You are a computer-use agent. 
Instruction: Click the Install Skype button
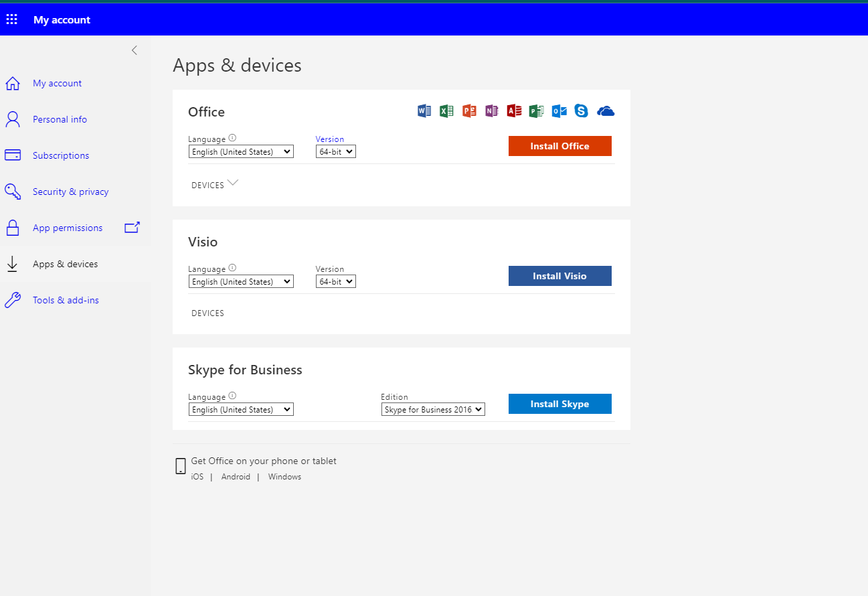tap(560, 404)
